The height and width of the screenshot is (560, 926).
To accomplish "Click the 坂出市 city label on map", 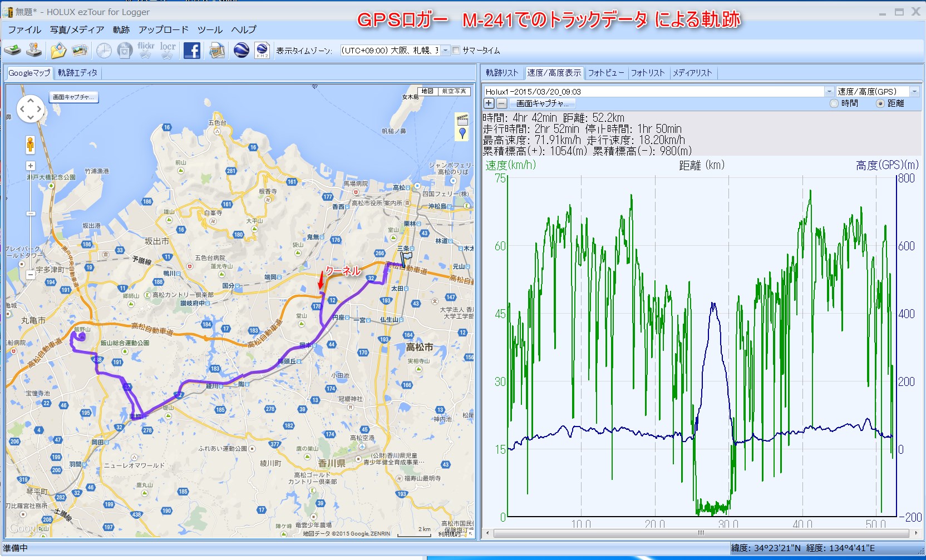I will (x=157, y=241).
